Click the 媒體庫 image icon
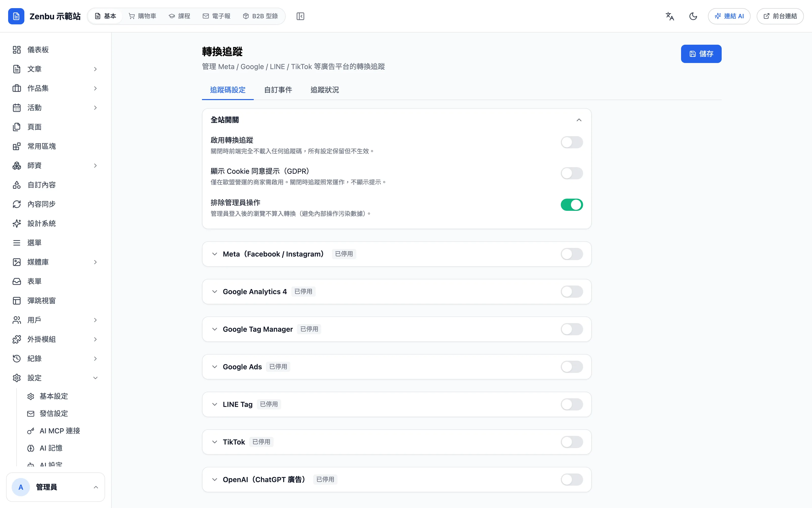This screenshot has width=812, height=508. (x=17, y=262)
